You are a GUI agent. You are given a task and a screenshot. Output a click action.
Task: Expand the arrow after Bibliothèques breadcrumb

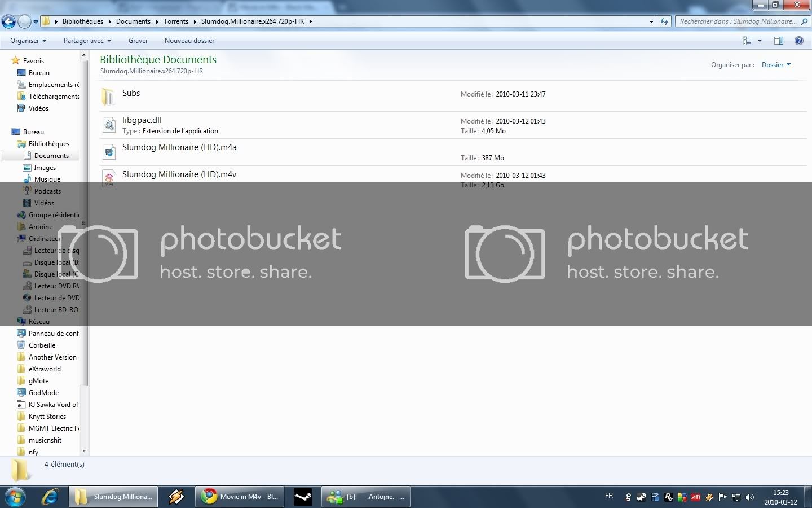(109, 21)
